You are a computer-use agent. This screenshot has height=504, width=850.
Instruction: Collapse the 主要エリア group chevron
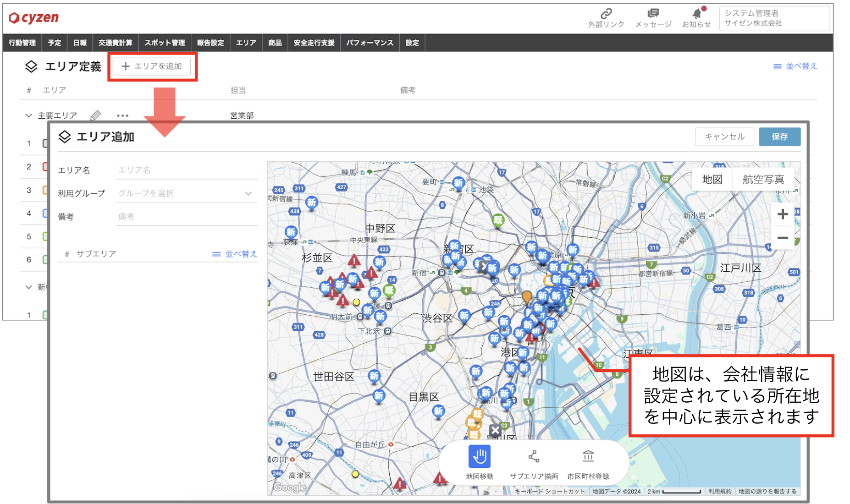point(28,115)
